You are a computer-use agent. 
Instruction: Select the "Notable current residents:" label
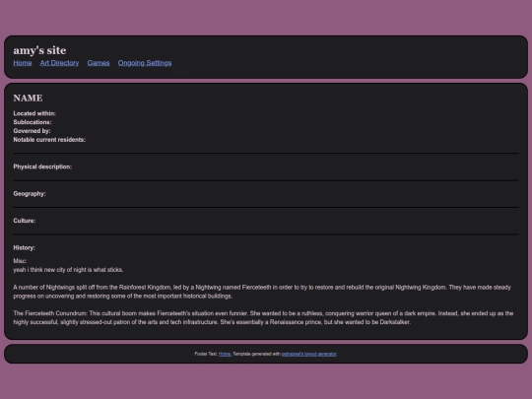[49, 140]
